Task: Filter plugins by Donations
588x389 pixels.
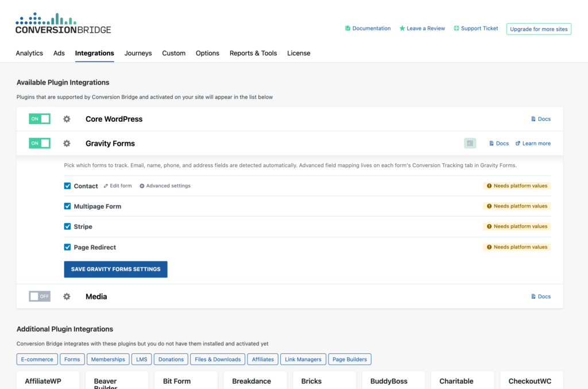Action: pos(171,359)
